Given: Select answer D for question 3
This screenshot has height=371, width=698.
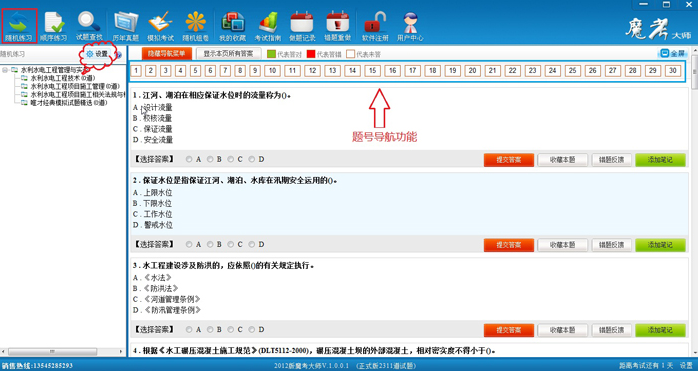Looking at the screenshot, I should pos(252,330).
